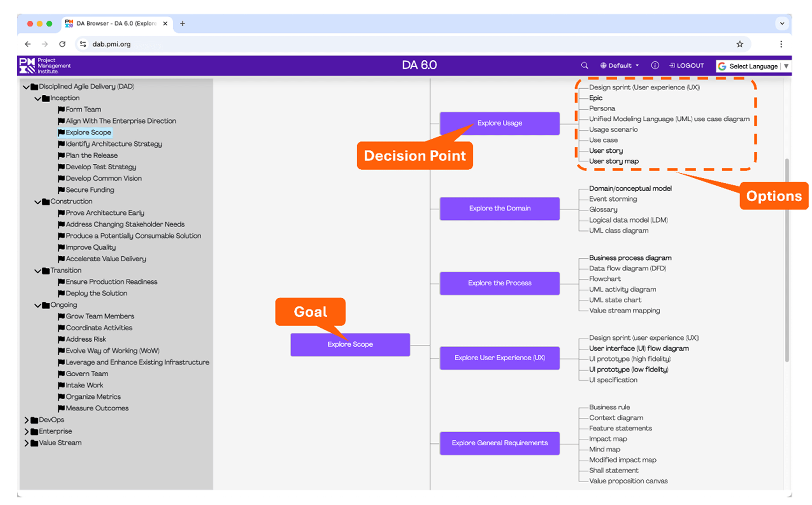Click the Explore the Process box

pyautogui.click(x=500, y=283)
